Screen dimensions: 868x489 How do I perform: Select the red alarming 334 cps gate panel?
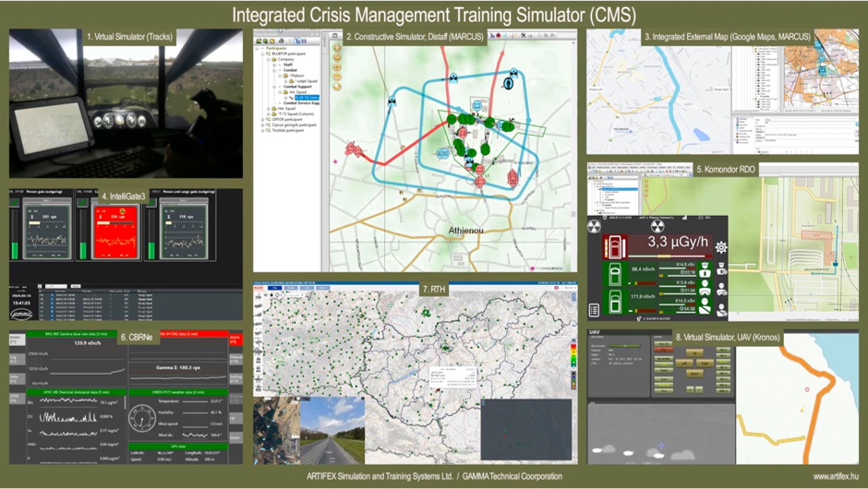click(115, 232)
